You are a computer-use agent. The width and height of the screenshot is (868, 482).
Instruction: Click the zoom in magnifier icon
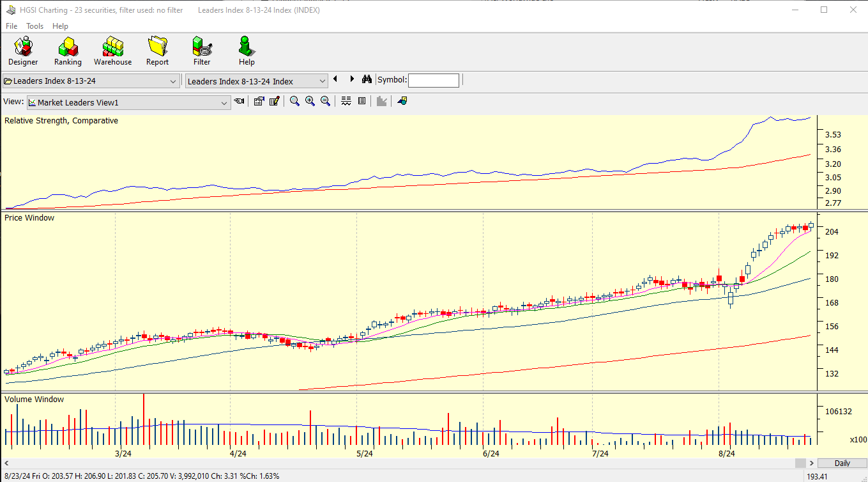point(310,101)
